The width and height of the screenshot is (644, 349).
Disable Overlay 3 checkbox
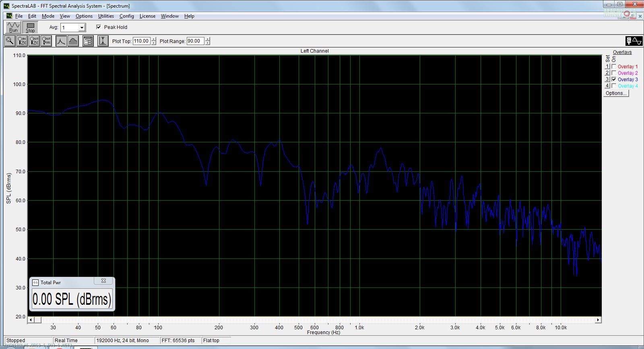pos(614,80)
